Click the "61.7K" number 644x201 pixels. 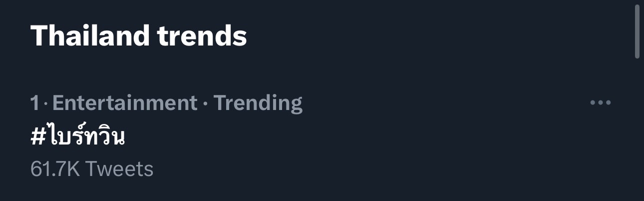tap(55, 169)
